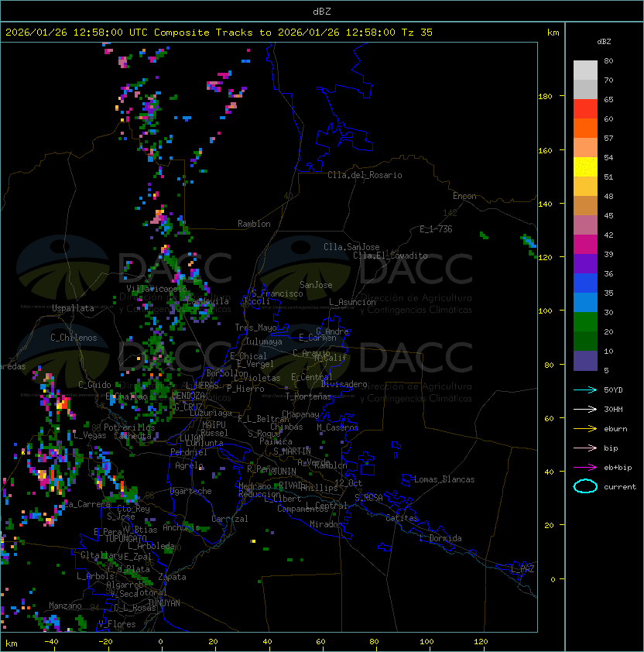The height and width of the screenshot is (652, 644).
Task: Select the dusty pink 42–45 dBZ swatch
Action: pyautogui.click(x=585, y=225)
